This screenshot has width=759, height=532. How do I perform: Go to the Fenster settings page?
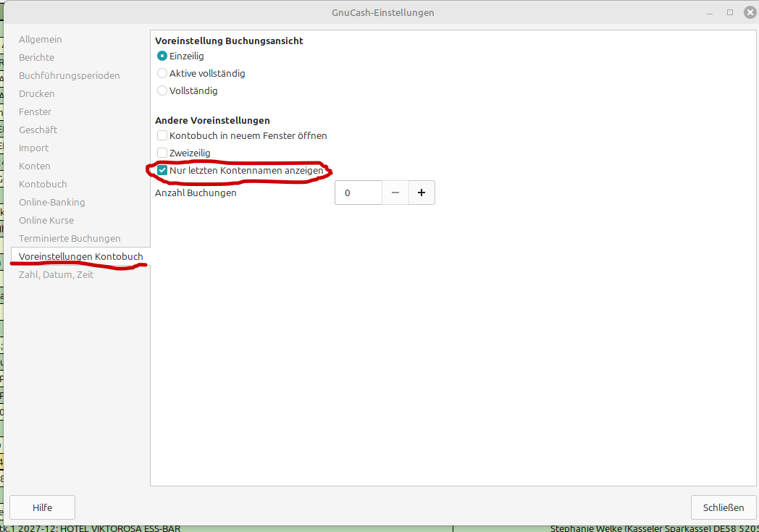35,111
